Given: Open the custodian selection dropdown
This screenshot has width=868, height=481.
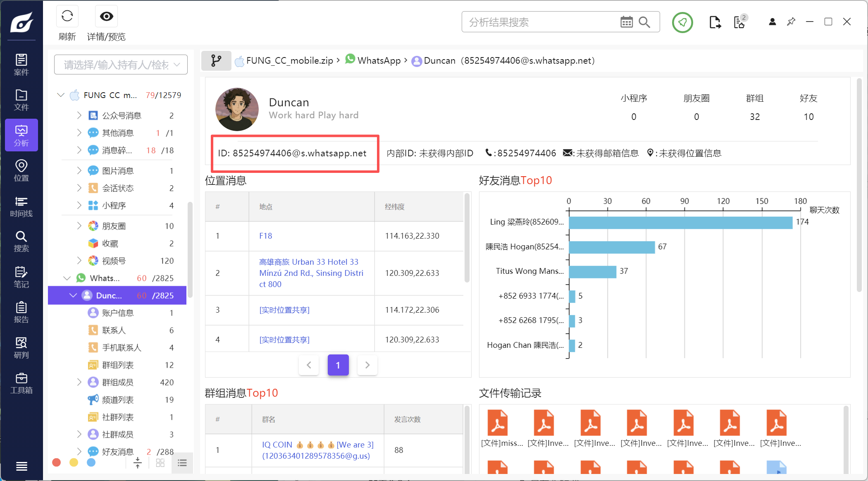Looking at the screenshot, I should [121, 65].
